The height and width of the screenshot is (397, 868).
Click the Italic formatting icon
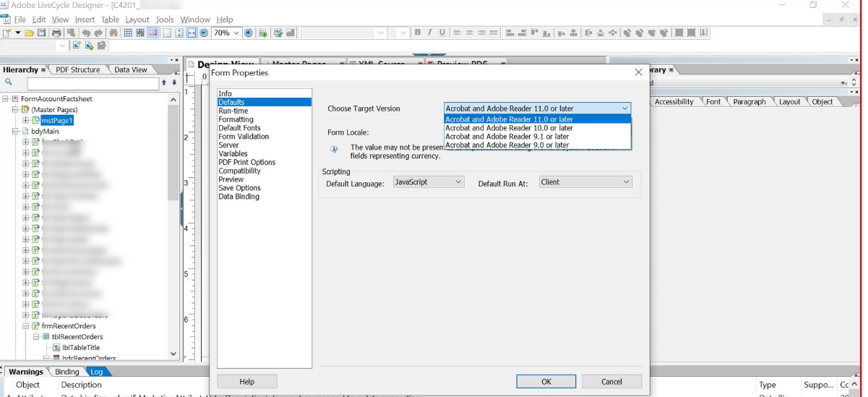[429, 33]
